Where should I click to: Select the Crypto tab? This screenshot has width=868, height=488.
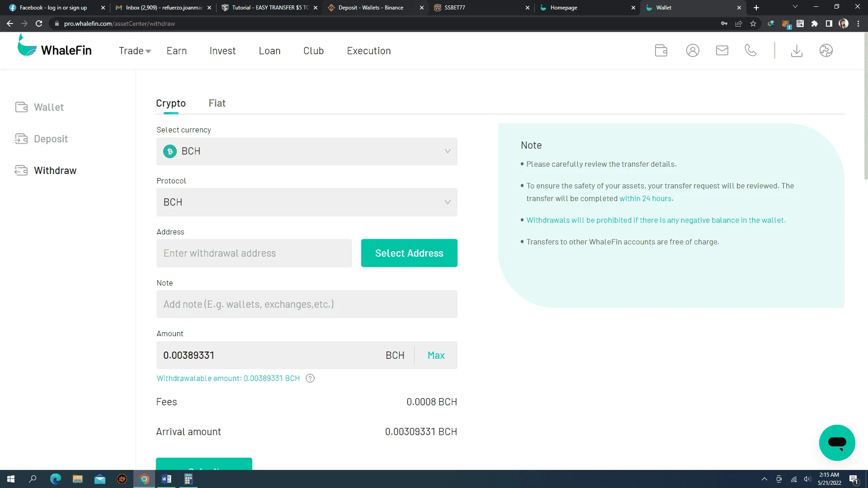click(171, 103)
